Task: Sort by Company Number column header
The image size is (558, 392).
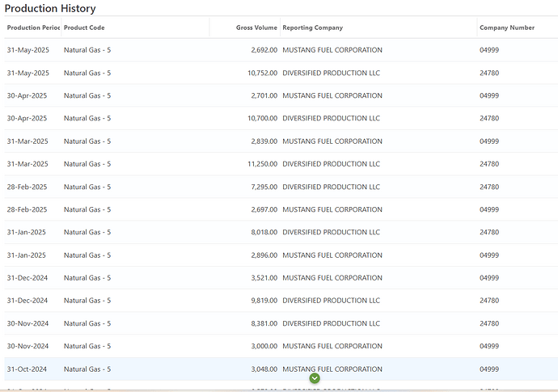Action: 507,27
